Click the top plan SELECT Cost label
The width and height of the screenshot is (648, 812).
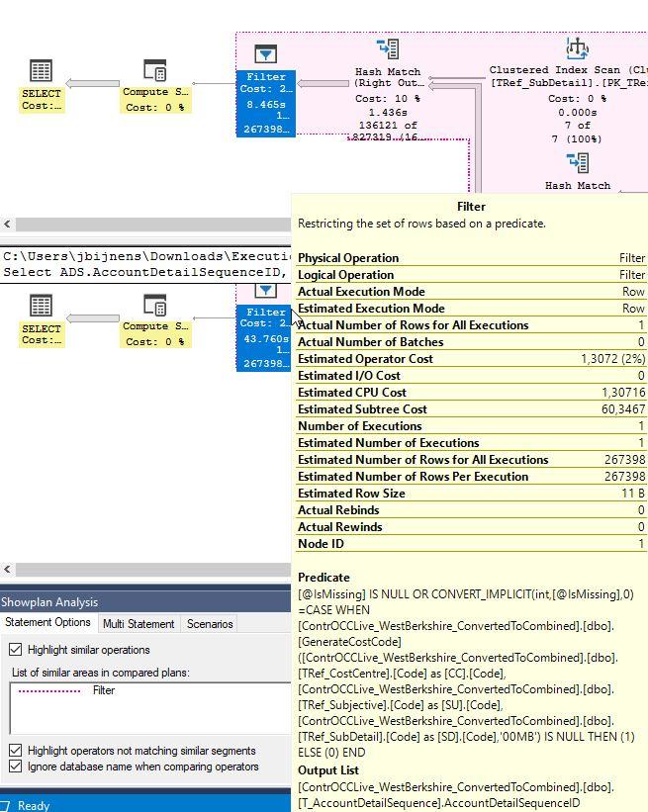pyautogui.click(x=42, y=100)
